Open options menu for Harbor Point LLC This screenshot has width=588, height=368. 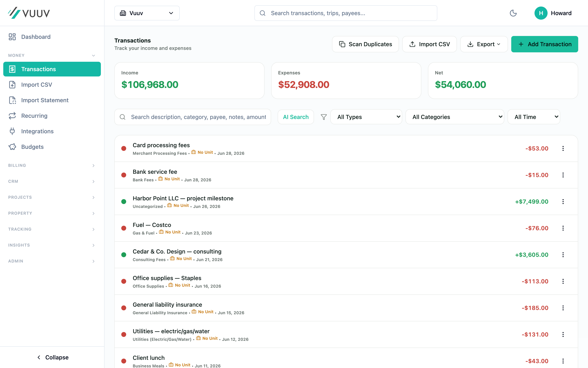coord(563,202)
